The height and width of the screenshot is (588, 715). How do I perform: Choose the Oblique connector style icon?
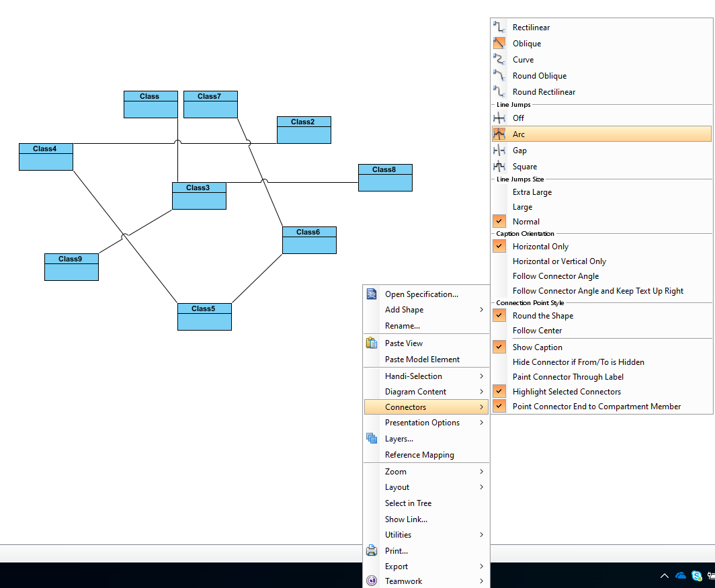(x=499, y=43)
